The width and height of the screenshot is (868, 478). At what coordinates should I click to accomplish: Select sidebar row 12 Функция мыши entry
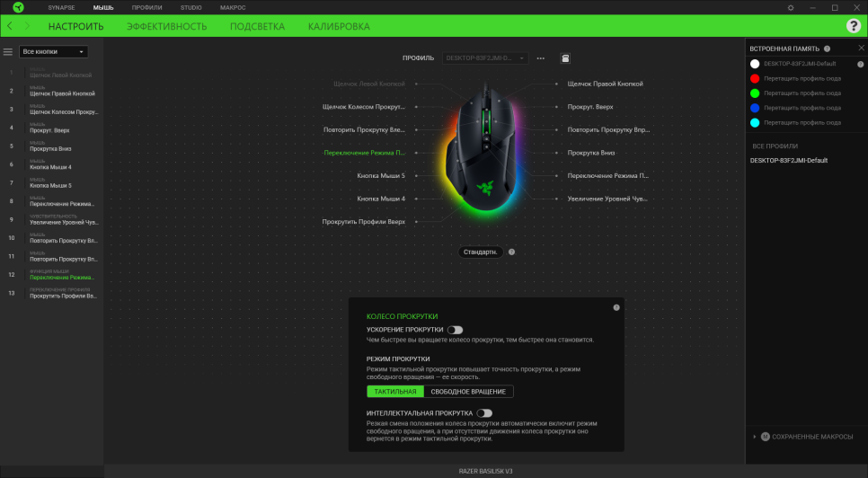pos(51,274)
